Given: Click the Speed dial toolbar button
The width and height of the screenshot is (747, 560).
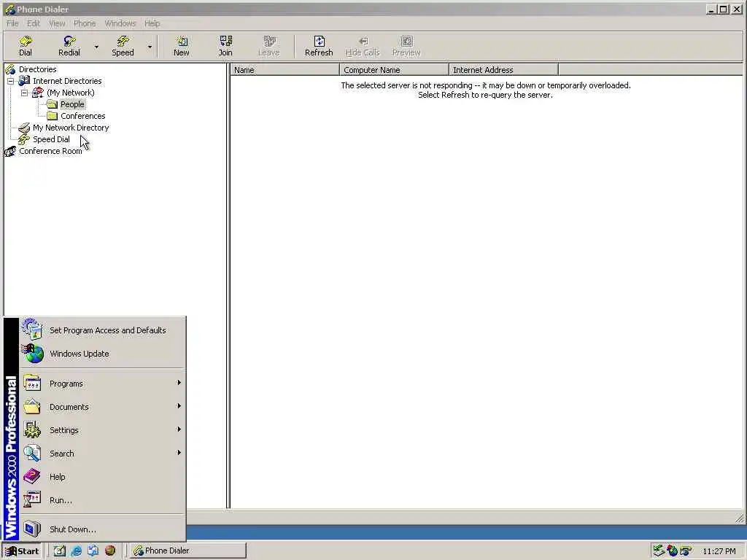Looking at the screenshot, I should tap(123, 46).
